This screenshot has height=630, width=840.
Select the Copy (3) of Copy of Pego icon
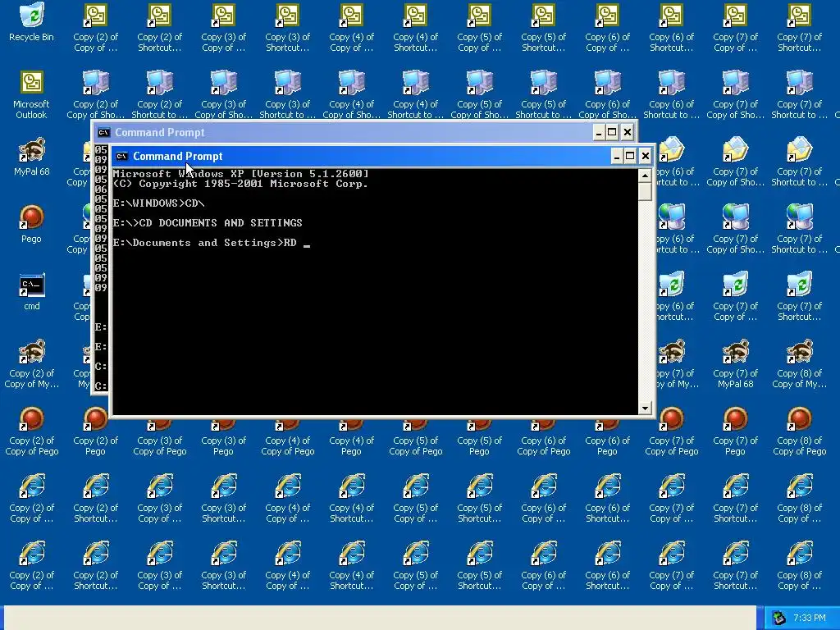[x=159, y=440]
